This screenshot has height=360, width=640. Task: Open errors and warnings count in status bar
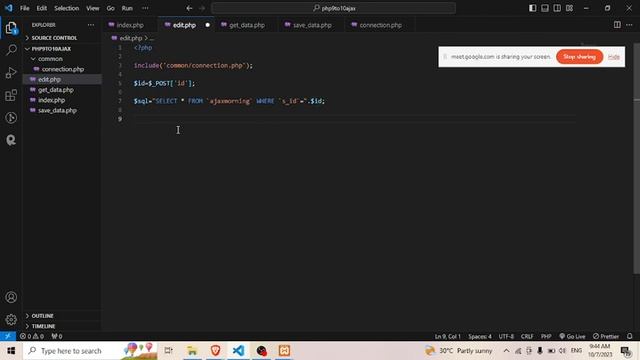point(32,336)
